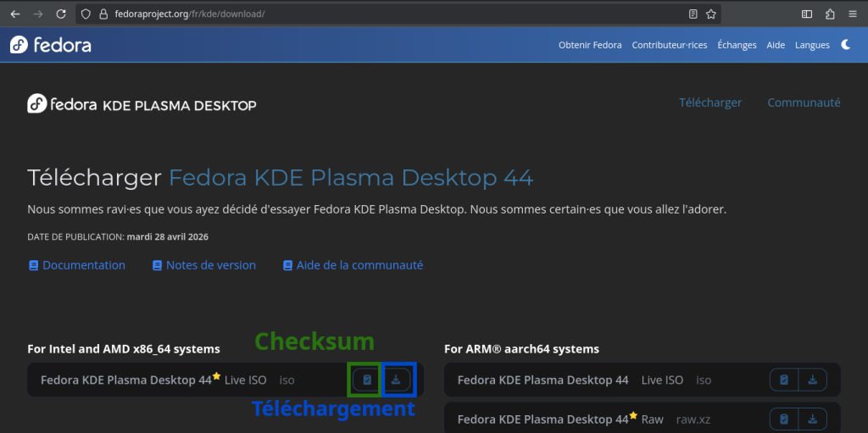Open the Notes de version link
The width and height of the screenshot is (868, 433).
click(204, 265)
